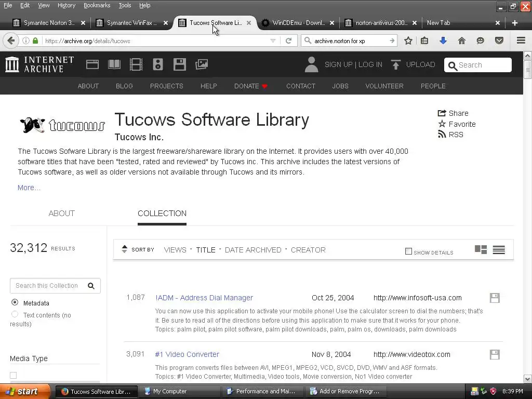Select the COLLECTION tab
Screen dimensions: 532x399
coord(162,214)
